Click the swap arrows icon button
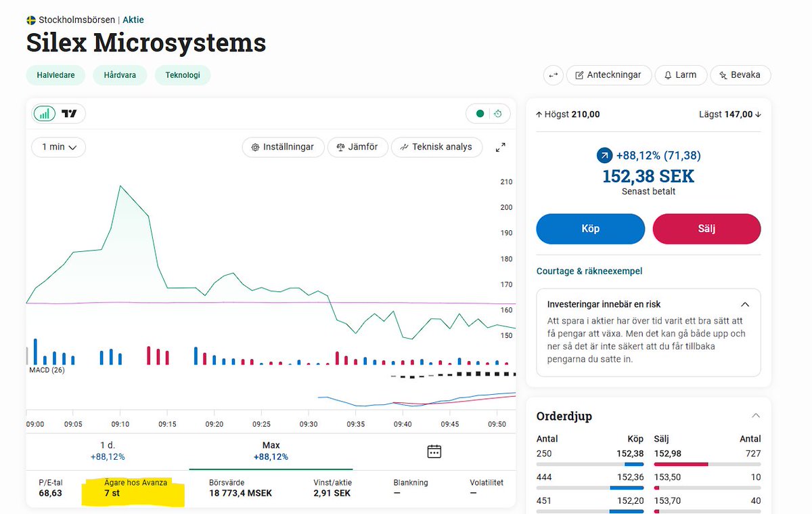 (554, 75)
